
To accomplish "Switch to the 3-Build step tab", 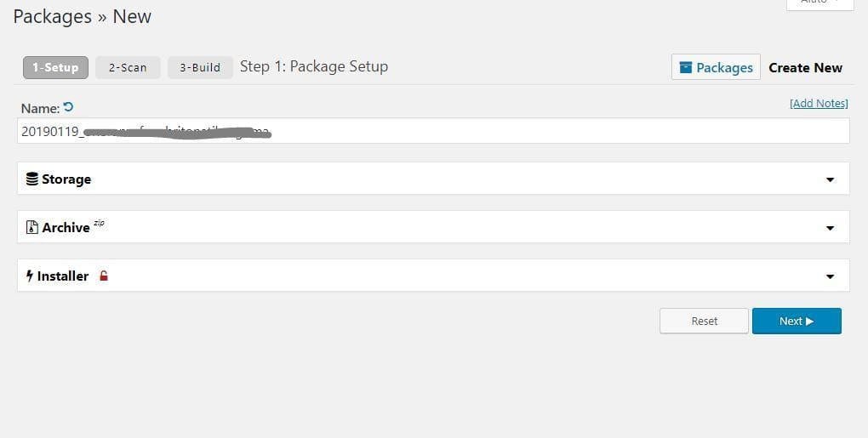I will [200, 67].
